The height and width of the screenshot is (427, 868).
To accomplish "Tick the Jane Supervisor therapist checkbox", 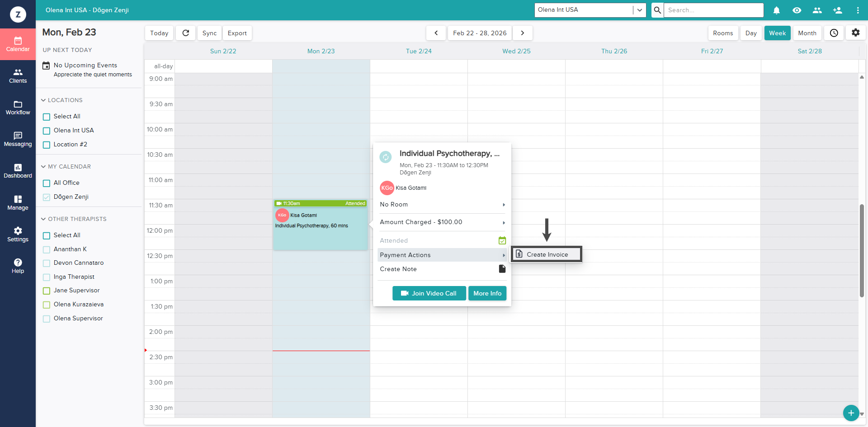I will 47,291.
